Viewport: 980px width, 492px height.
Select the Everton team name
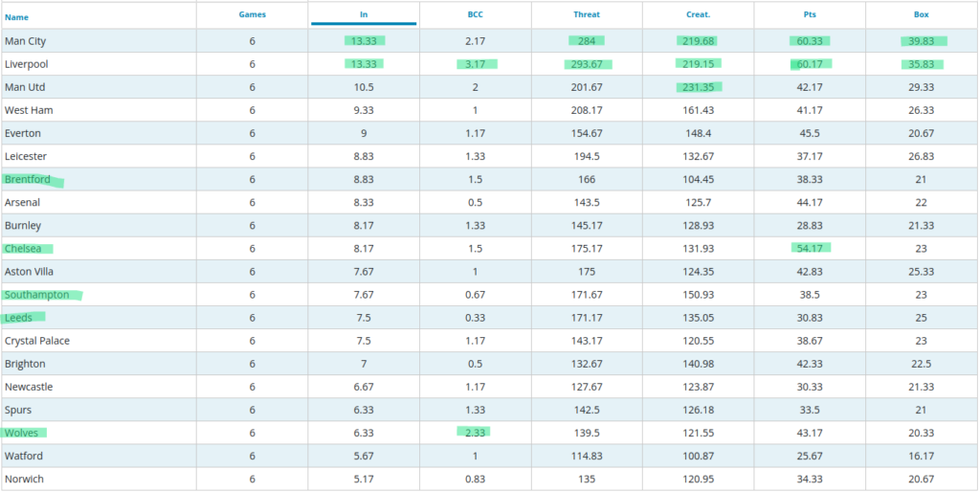point(21,134)
